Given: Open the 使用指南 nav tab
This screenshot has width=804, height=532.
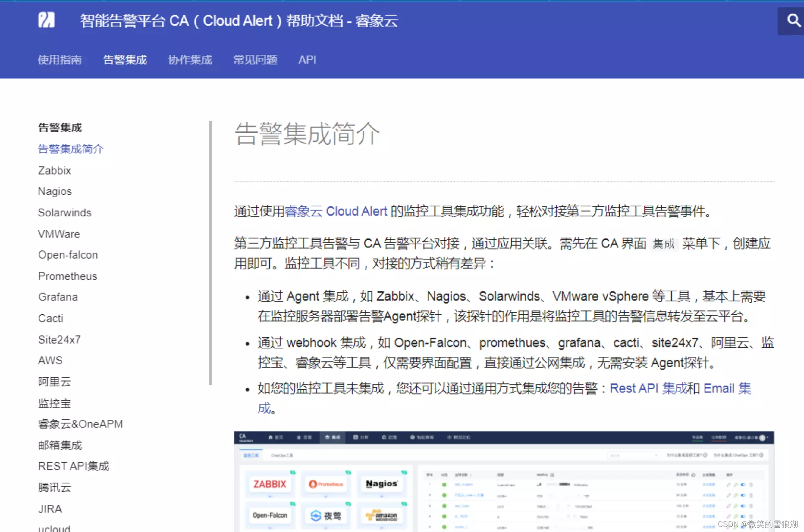Looking at the screenshot, I should pos(59,60).
